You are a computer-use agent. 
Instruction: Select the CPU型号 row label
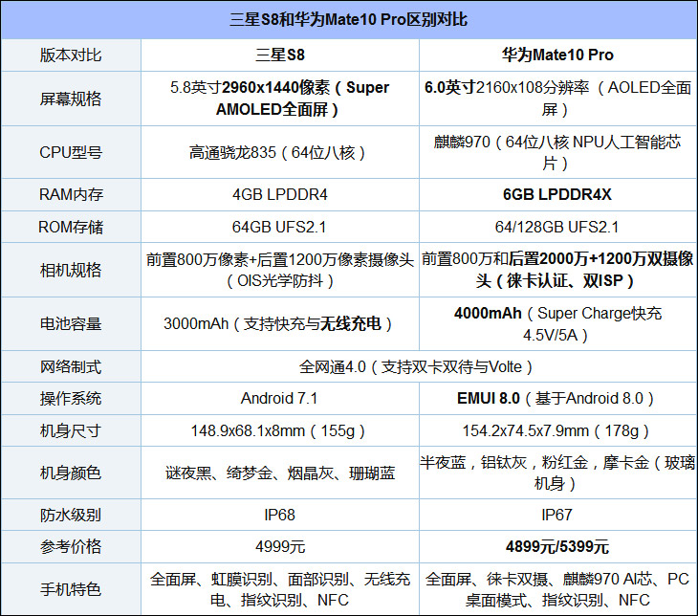coord(71,152)
